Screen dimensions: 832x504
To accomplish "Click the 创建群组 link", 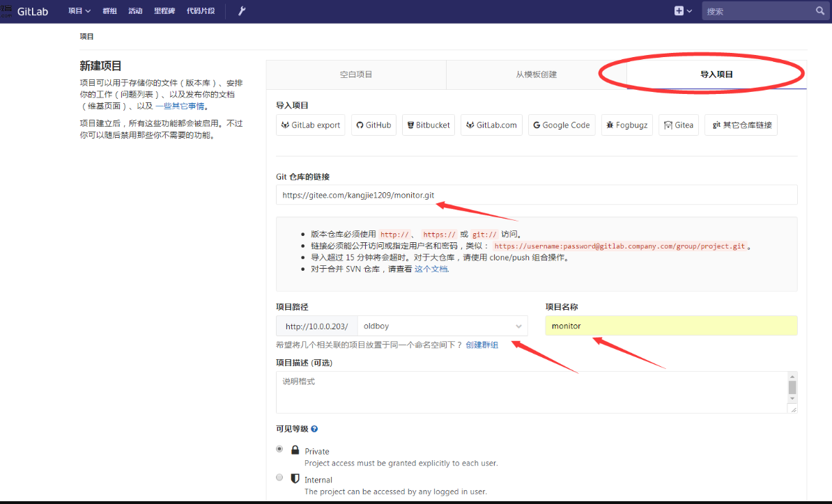I will pos(482,345).
